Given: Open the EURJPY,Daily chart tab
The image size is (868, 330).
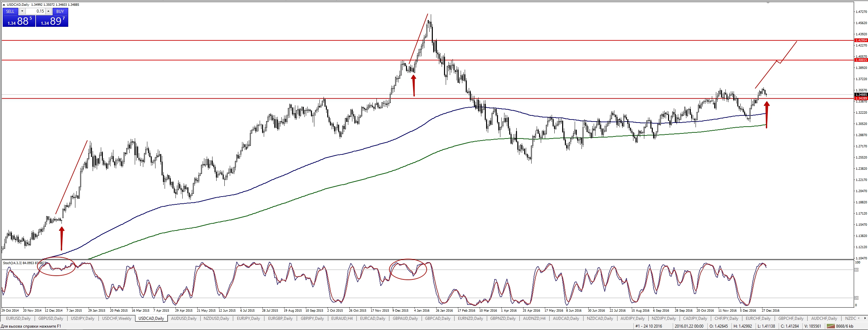Looking at the screenshot, I should (x=248, y=318).
